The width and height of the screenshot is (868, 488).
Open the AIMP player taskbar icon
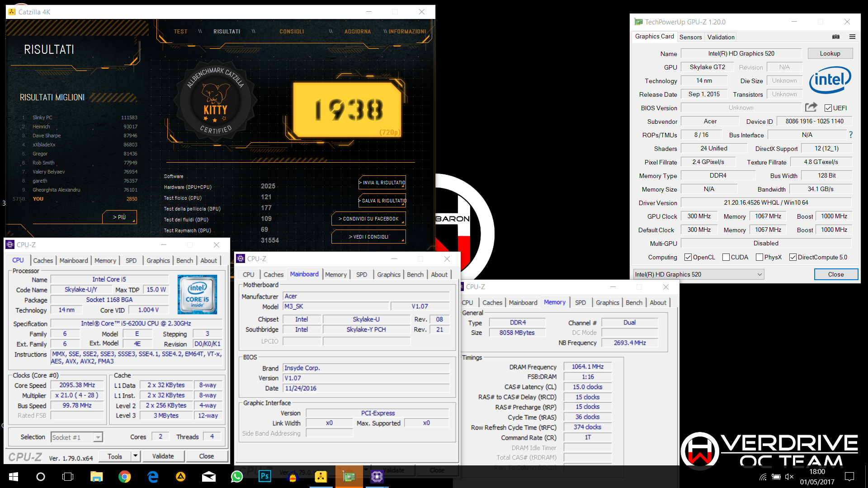pyautogui.click(x=181, y=477)
